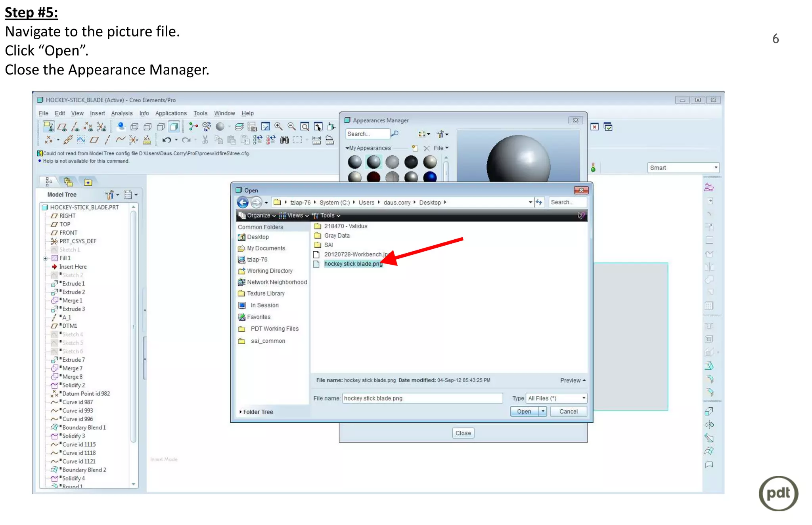Click the Open button in dialog

(x=524, y=412)
